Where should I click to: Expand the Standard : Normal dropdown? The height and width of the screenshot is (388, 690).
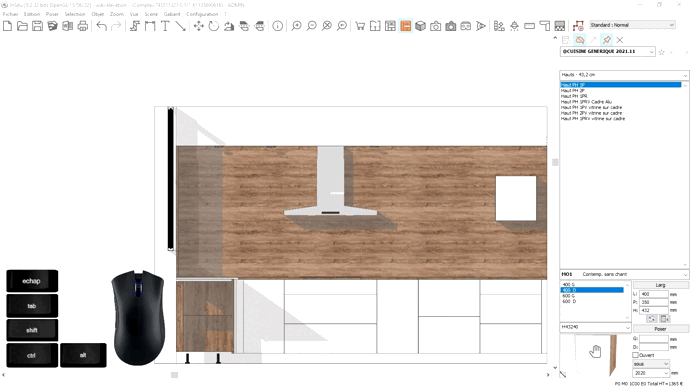coord(632,25)
